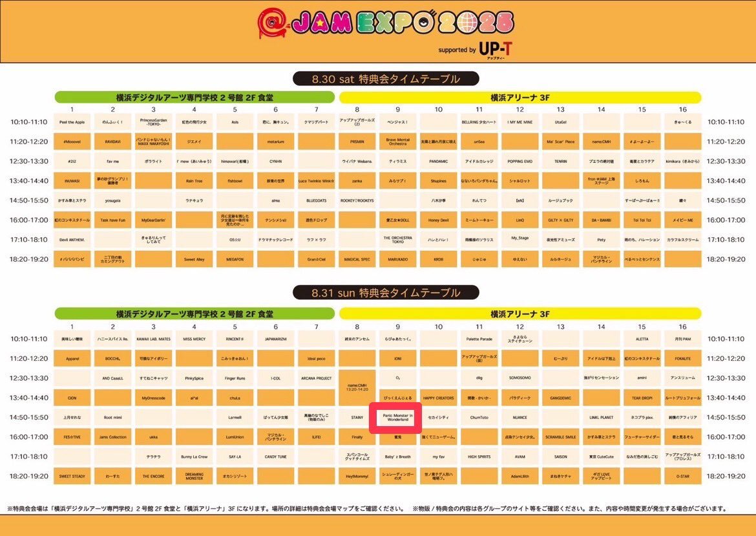
Task: Click the Rain Tree cell
Action: pos(194,181)
